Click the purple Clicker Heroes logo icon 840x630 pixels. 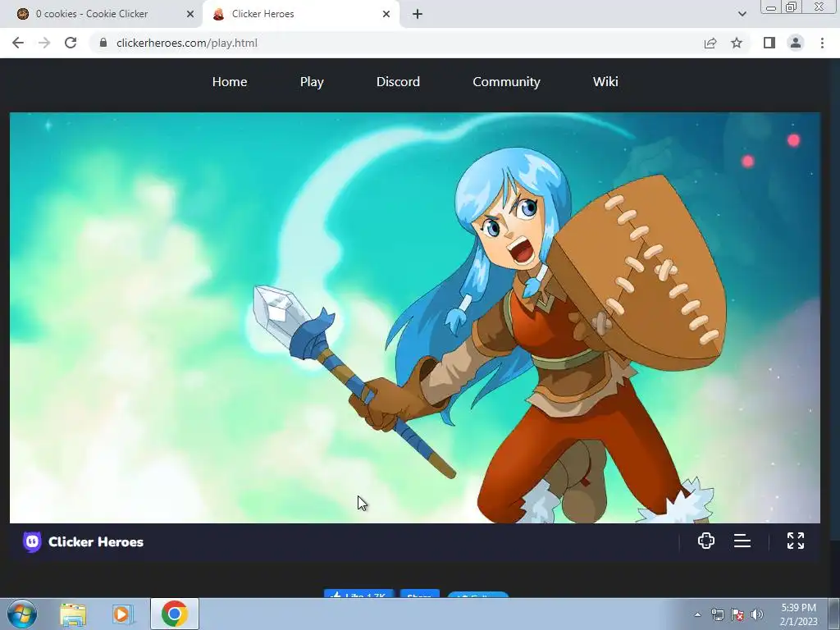(x=32, y=541)
